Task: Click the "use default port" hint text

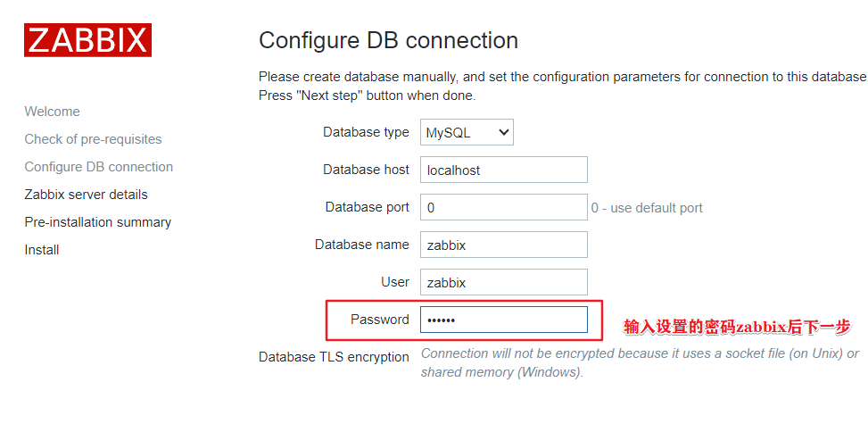Action: 647,208
